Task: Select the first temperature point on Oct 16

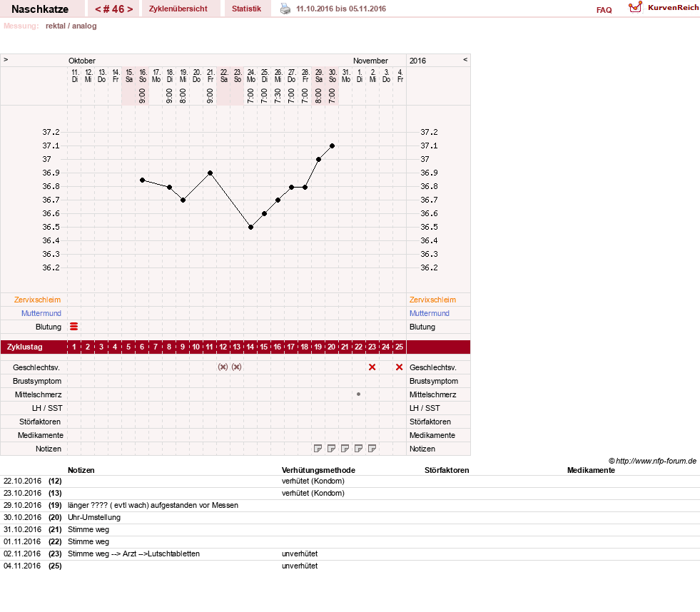Action: pos(143,180)
